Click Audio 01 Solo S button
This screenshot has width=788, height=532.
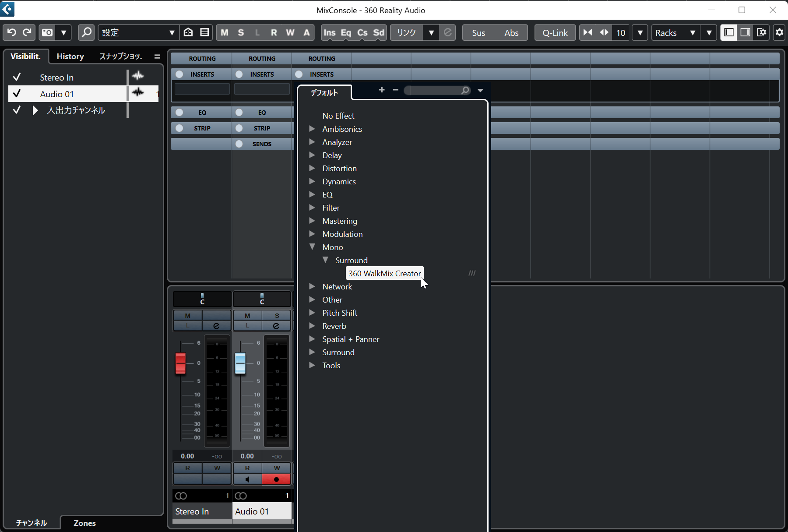tap(277, 315)
